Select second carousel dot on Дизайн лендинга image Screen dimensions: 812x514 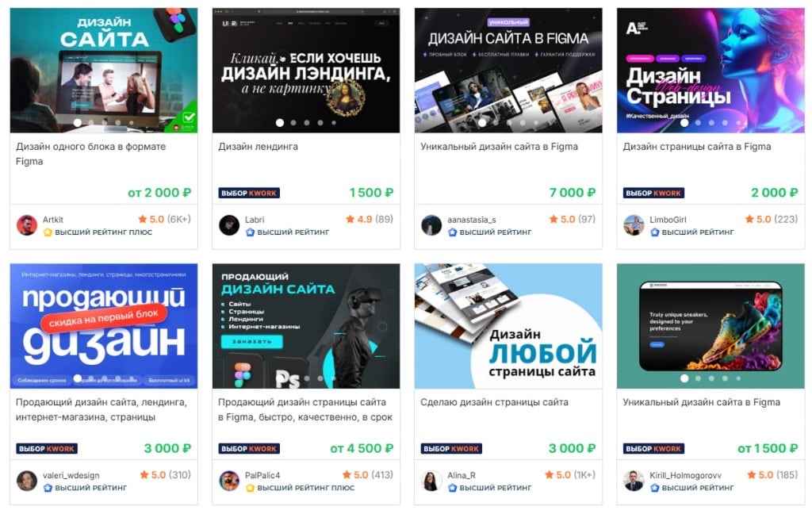click(293, 123)
